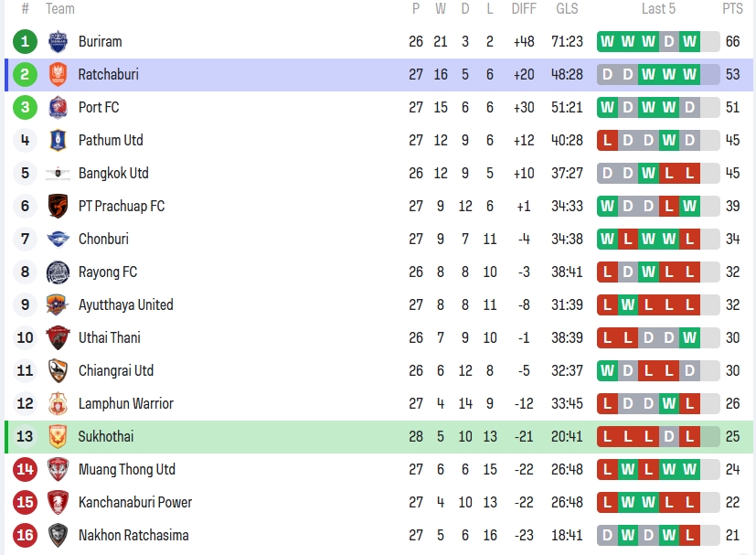Click the Nakhon Ratchasima team logo
This screenshot has height=555, width=756.
pos(58,535)
